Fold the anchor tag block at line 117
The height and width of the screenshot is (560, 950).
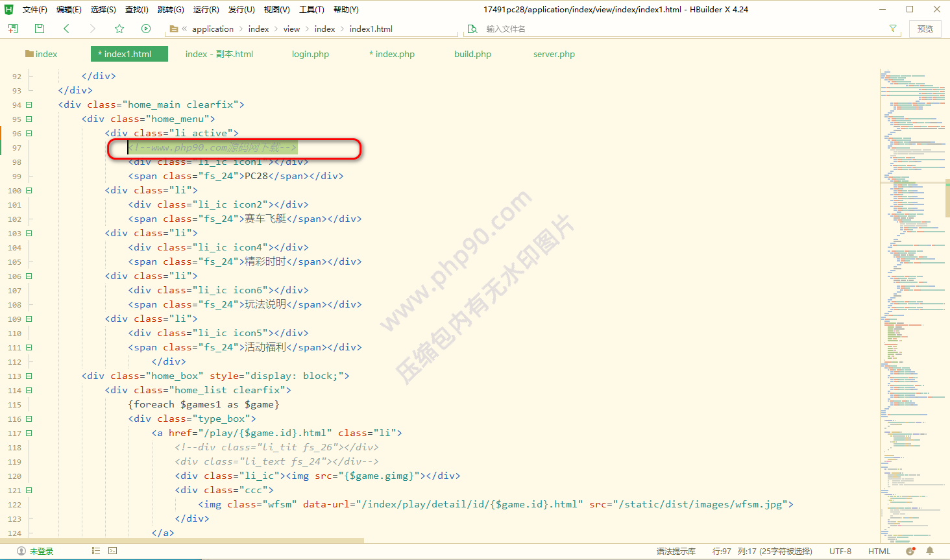pyautogui.click(x=29, y=433)
